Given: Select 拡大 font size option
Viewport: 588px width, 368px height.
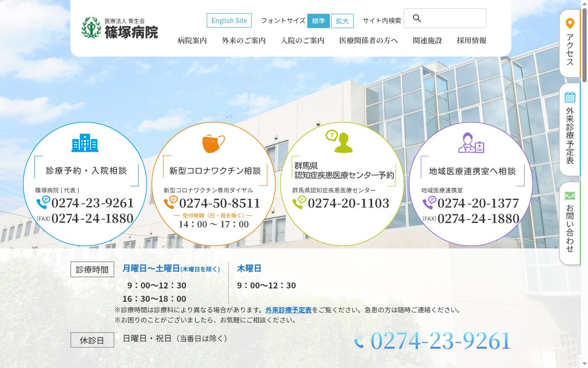Looking at the screenshot, I should tap(342, 21).
